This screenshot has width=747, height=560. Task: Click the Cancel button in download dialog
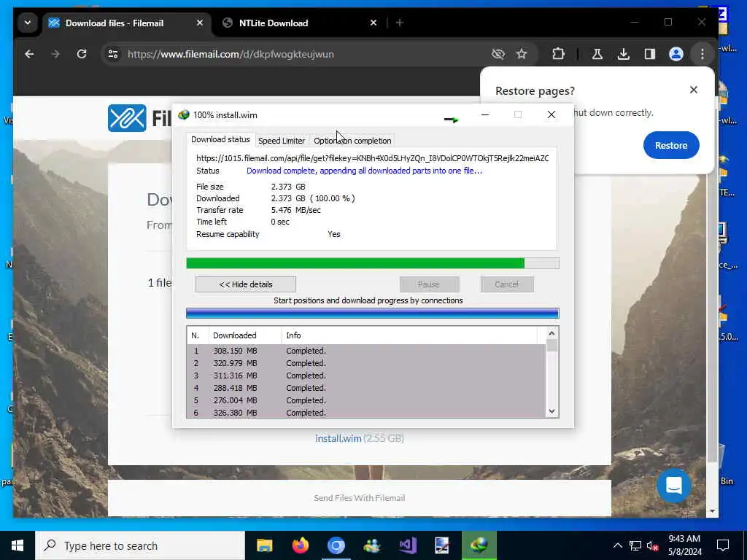click(x=507, y=284)
